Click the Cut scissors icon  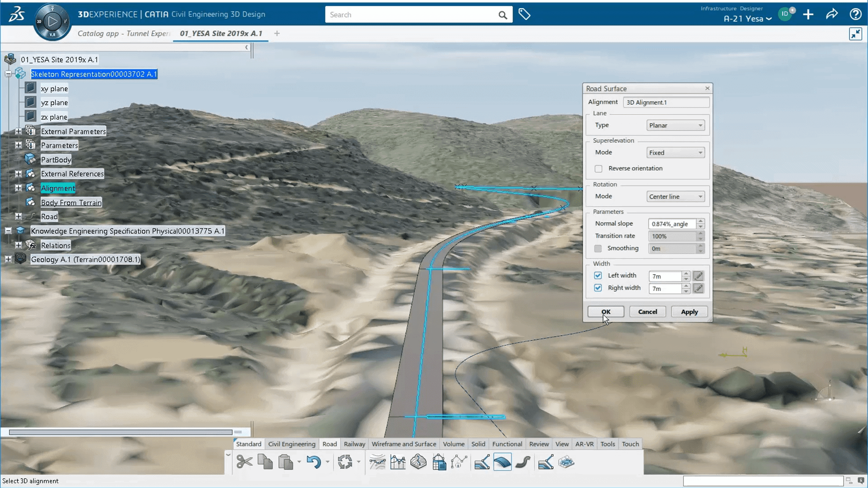[x=244, y=462]
